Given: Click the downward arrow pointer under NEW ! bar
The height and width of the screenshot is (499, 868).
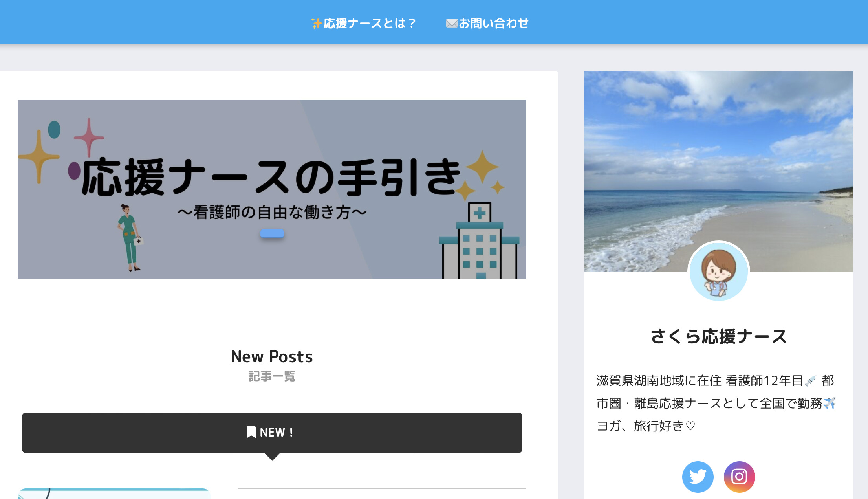Looking at the screenshot, I should point(272,457).
